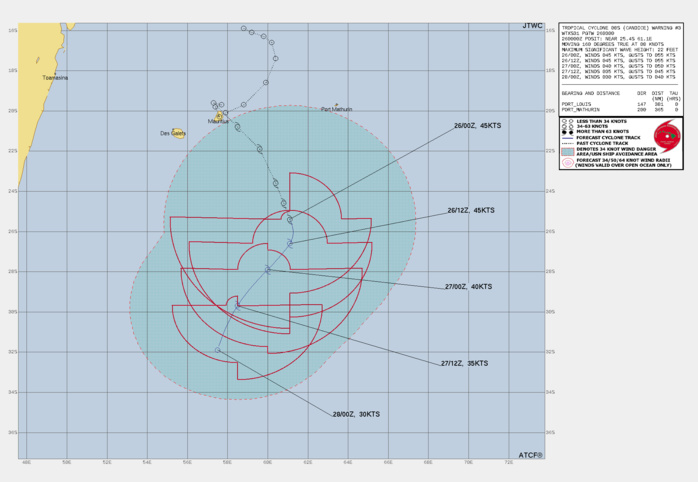
Task: Click the Toamasina city label
Action: click(55, 77)
